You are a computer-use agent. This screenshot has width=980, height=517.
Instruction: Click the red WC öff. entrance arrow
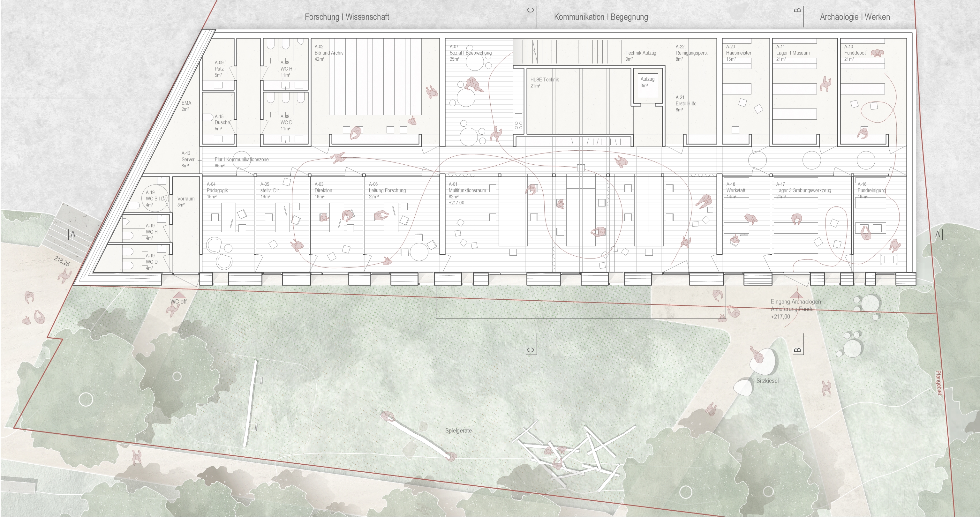click(179, 295)
